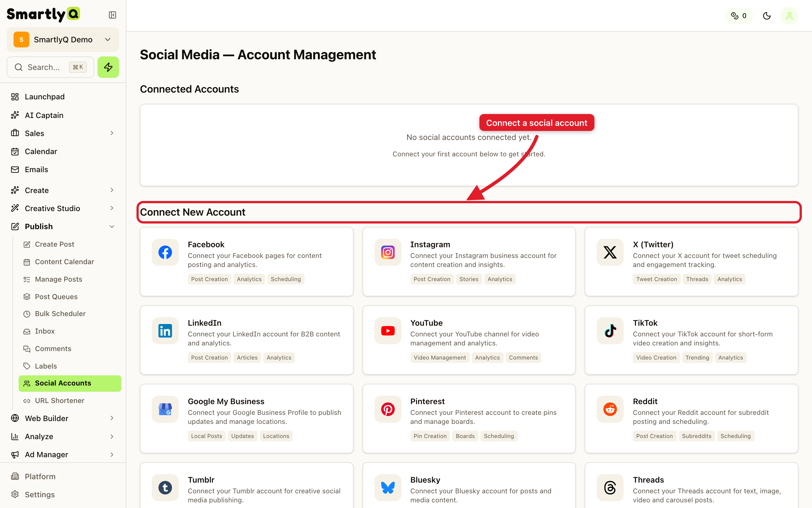Open the user profile avatar menu
The height and width of the screenshot is (508, 812).
789,16
